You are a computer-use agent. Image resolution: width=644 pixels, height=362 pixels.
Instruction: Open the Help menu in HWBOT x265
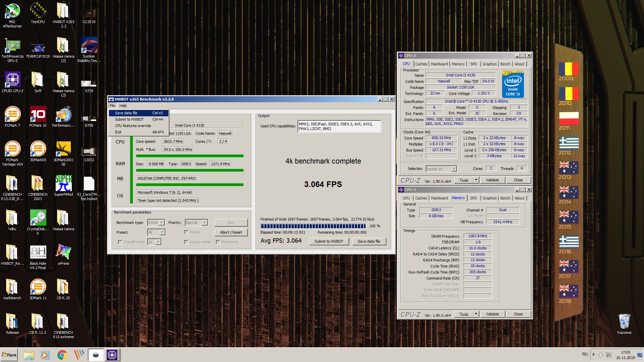coord(123,106)
